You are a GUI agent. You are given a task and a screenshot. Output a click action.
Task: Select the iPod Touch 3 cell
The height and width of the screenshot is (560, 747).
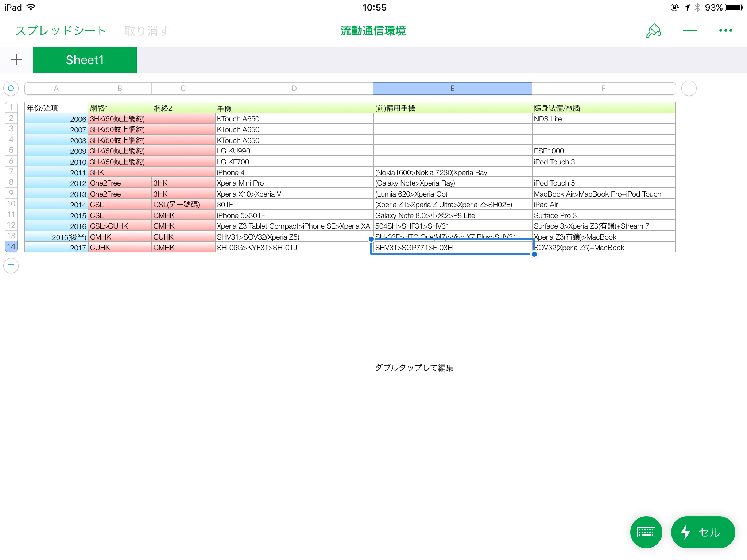click(604, 162)
